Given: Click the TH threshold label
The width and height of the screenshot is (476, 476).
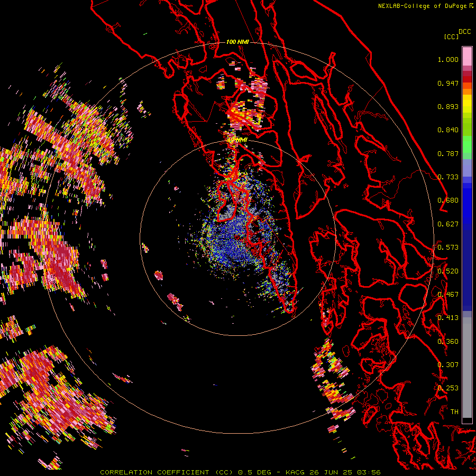Looking at the screenshot, I should pos(454,412).
